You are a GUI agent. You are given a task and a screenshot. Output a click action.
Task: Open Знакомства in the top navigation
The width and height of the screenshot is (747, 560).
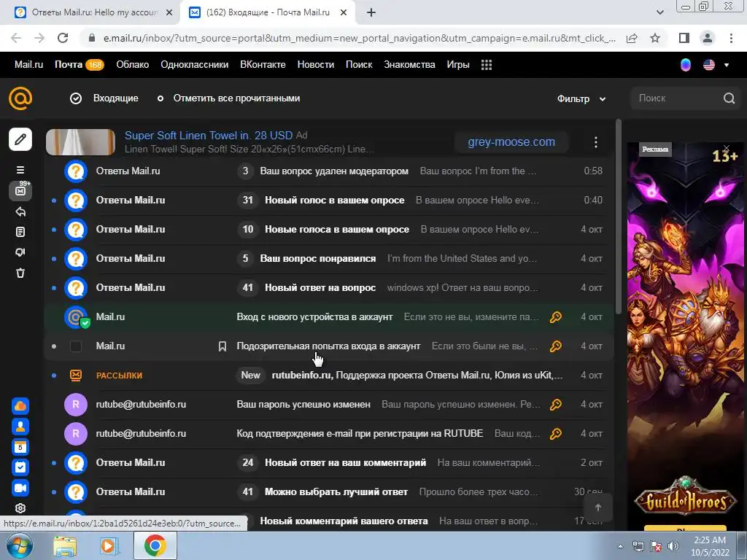410,65
